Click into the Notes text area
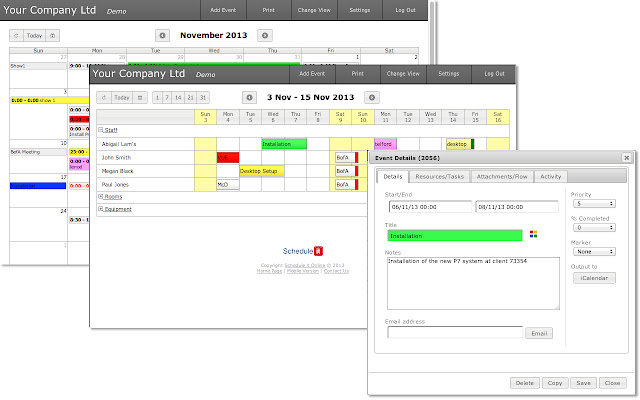 point(473,283)
